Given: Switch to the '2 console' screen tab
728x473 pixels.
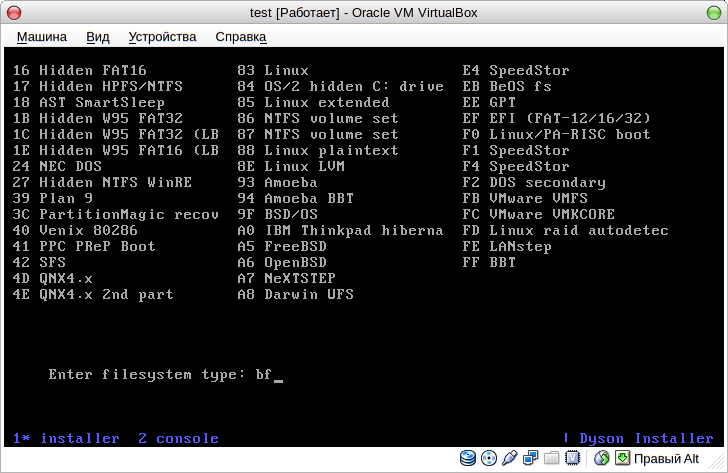Looking at the screenshot, I should point(178,438).
